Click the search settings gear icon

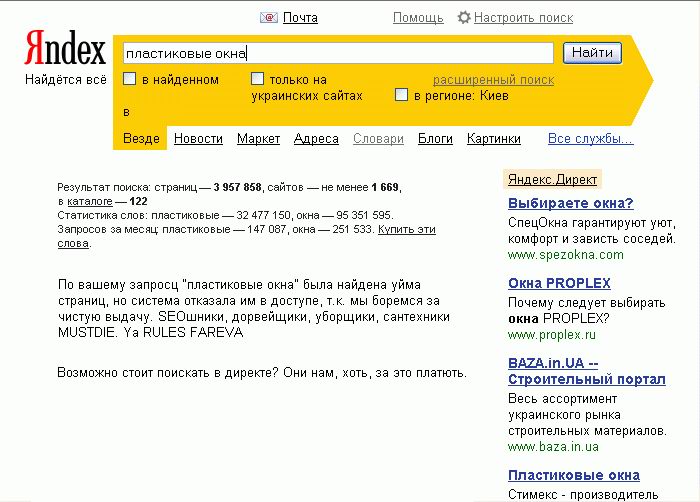[463, 17]
